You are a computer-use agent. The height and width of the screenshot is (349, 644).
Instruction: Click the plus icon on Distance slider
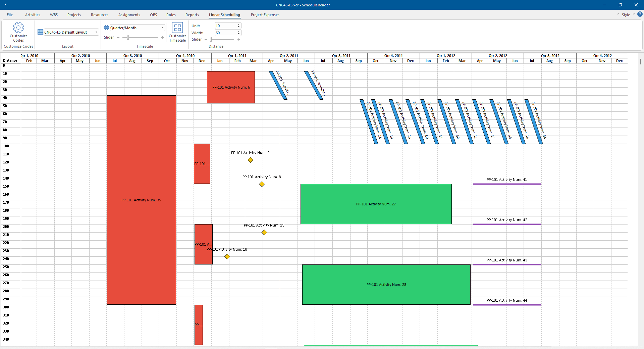[x=239, y=40]
